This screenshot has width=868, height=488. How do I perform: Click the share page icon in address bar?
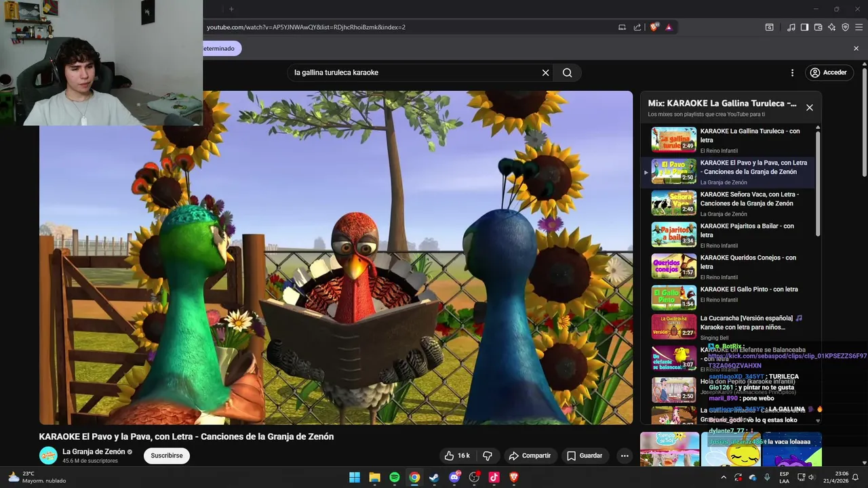(637, 27)
